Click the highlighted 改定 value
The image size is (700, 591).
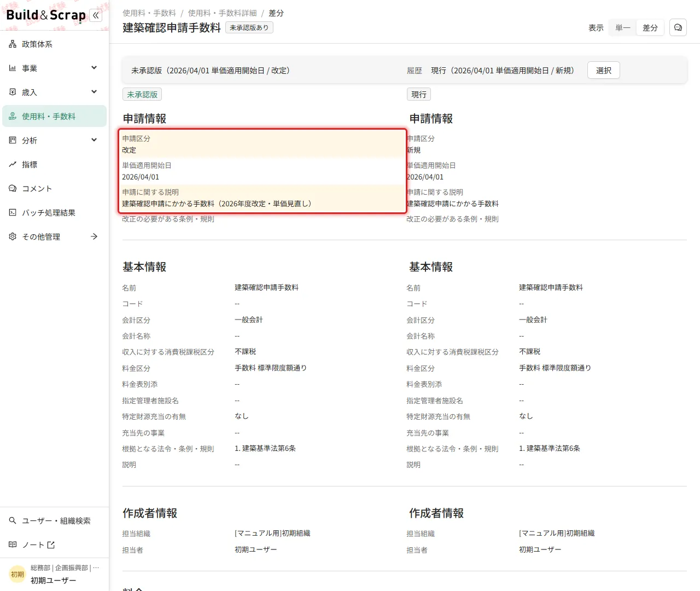129,150
